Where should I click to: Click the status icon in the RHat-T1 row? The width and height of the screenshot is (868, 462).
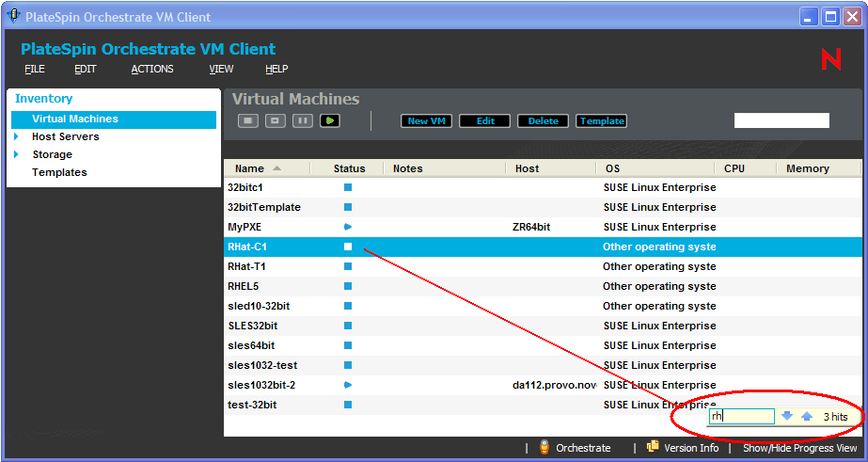pyautogui.click(x=348, y=266)
